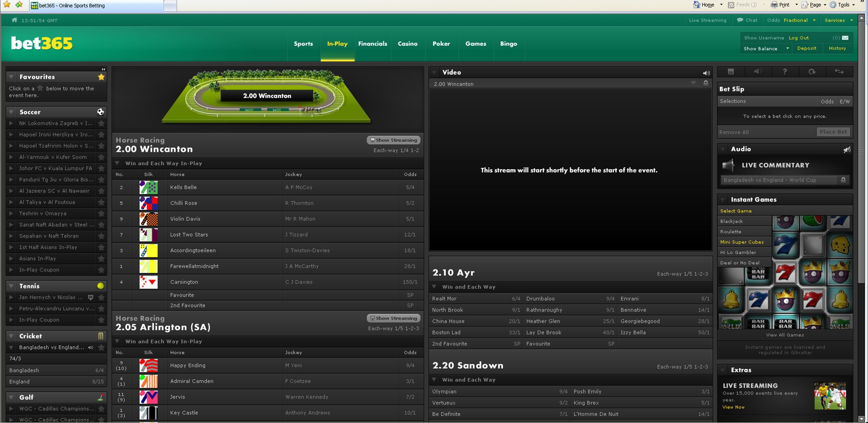
Task: Click the Carsington silk icon
Action: click(149, 282)
